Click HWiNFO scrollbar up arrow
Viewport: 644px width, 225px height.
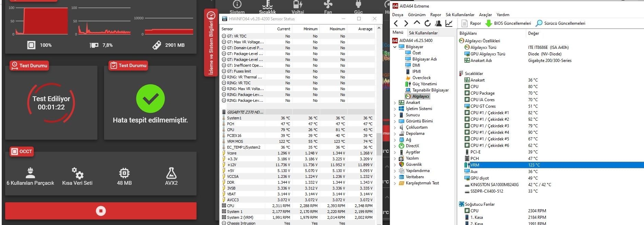(379, 28)
